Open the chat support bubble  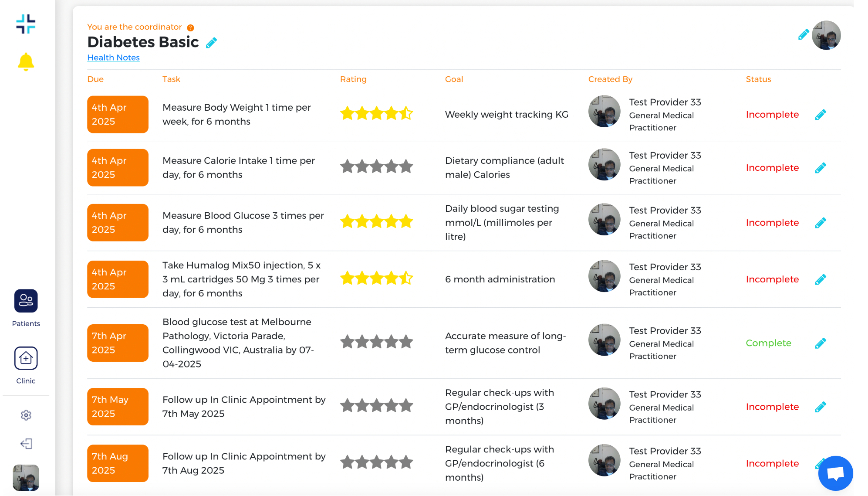(835, 473)
